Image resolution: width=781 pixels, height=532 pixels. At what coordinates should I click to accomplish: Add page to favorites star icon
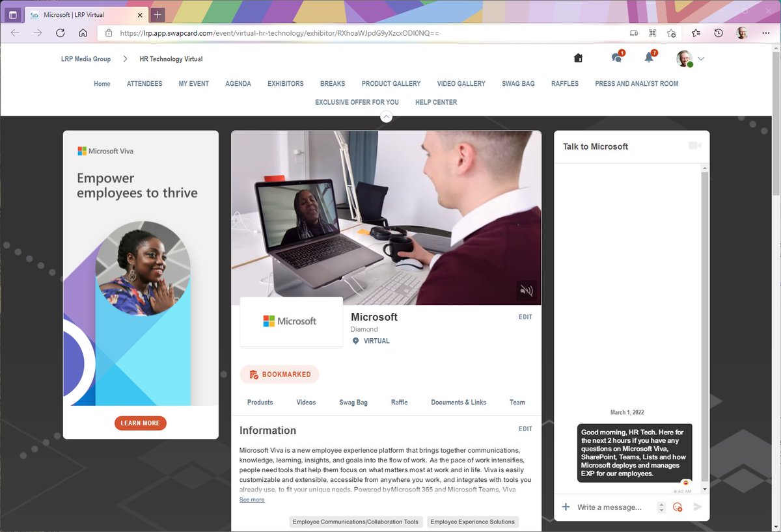(x=672, y=33)
